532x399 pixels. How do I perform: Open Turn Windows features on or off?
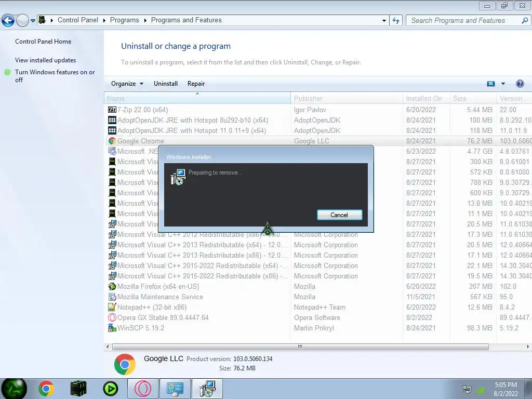[55, 76]
